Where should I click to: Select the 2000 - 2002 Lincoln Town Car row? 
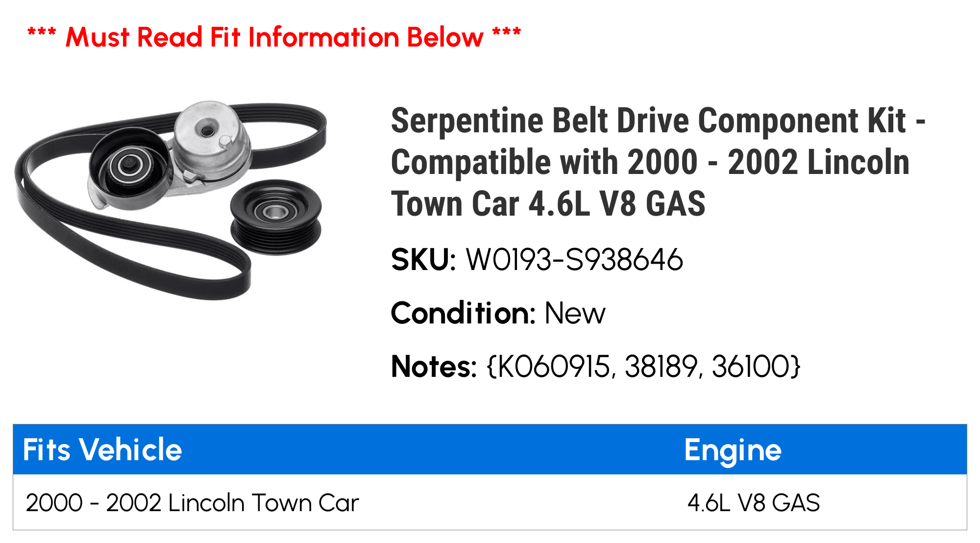coord(192,503)
